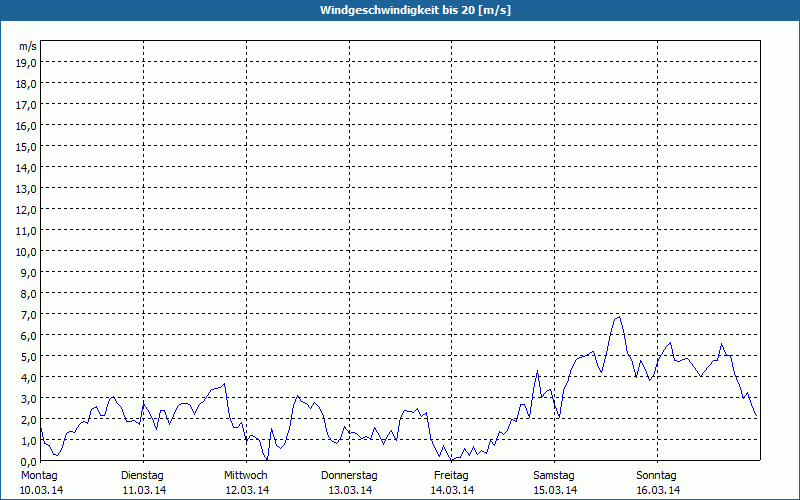Click the 7,0 y-axis value
The image size is (800, 500).
click(27, 314)
